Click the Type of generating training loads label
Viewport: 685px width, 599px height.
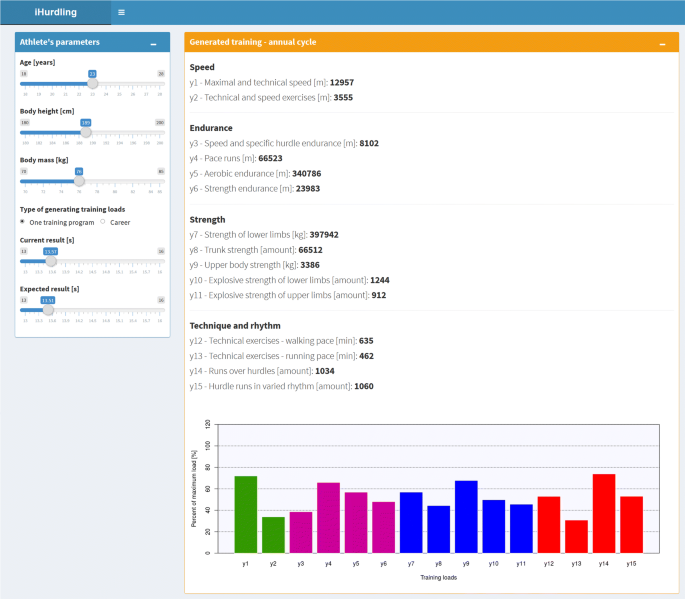point(73,209)
